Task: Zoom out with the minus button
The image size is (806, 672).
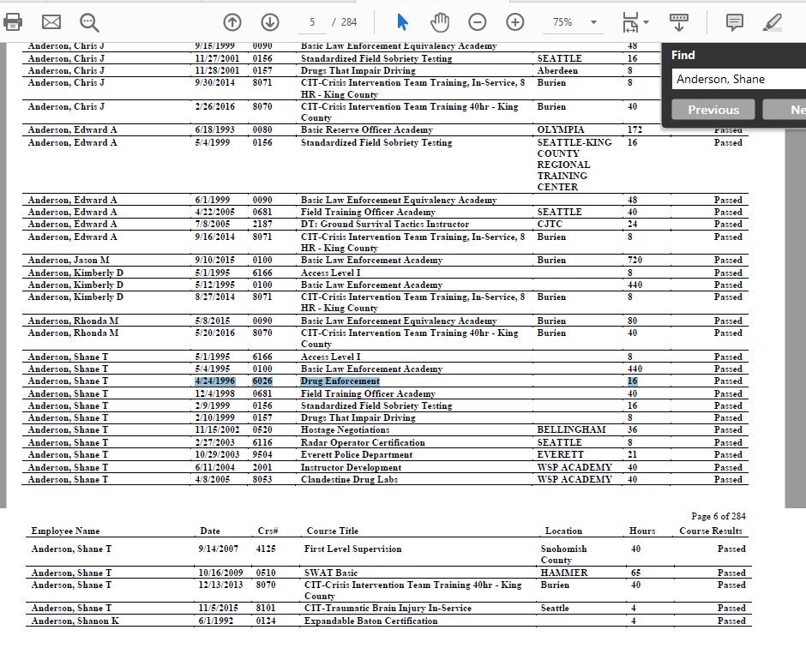Action: point(478,22)
